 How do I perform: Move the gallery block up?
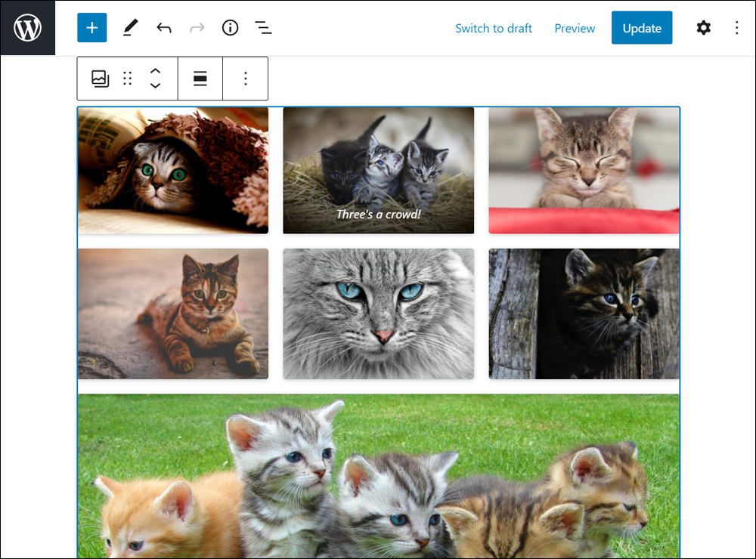[x=155, y=71]
